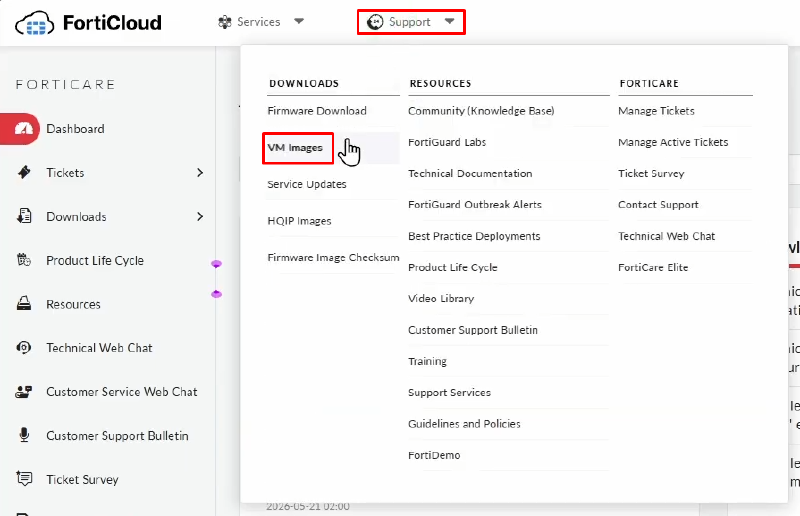This screenshot has height=516, width=800.
Task: Open Manage Tickets in FortiCare column
Action: pos(656,111)
